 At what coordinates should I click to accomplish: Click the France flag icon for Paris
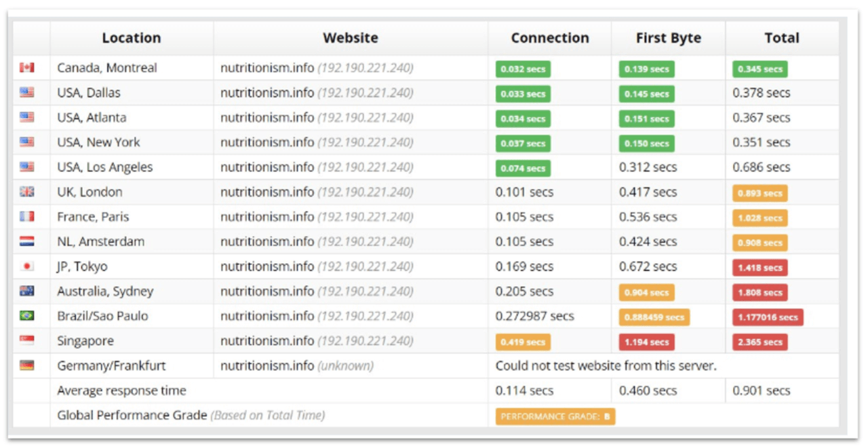pos(27,217)
